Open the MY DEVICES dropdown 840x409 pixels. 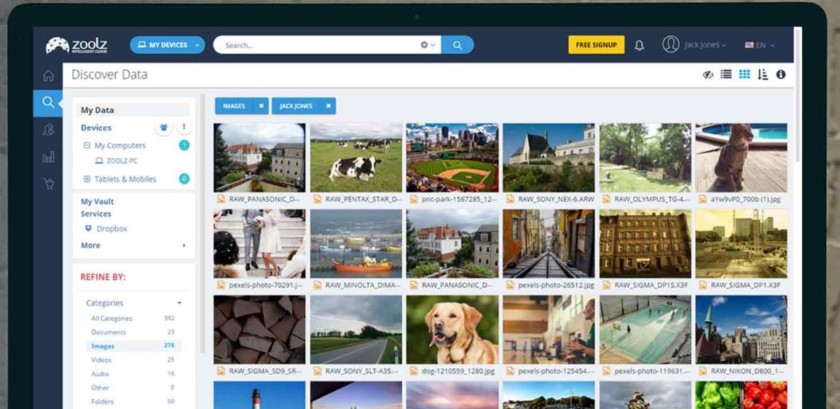click(167, 45)
